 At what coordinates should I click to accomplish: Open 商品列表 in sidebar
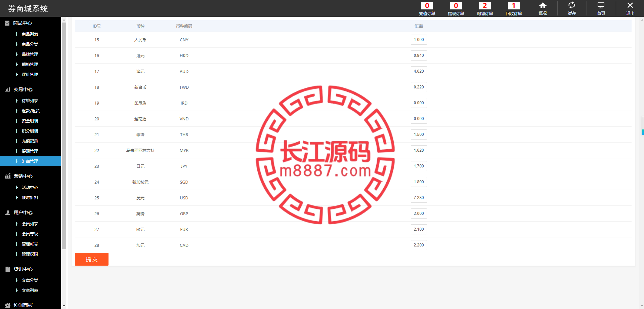(30, 34)
